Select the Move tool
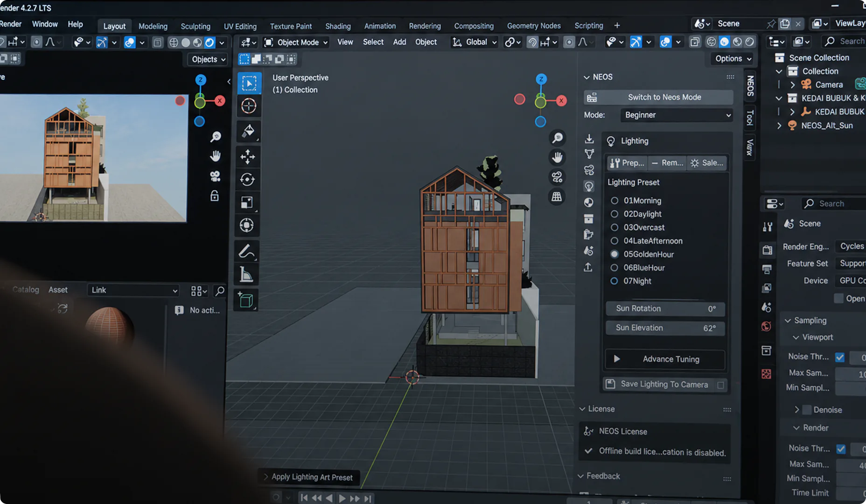This screenshot has height=504, width=866. point(248,156)
